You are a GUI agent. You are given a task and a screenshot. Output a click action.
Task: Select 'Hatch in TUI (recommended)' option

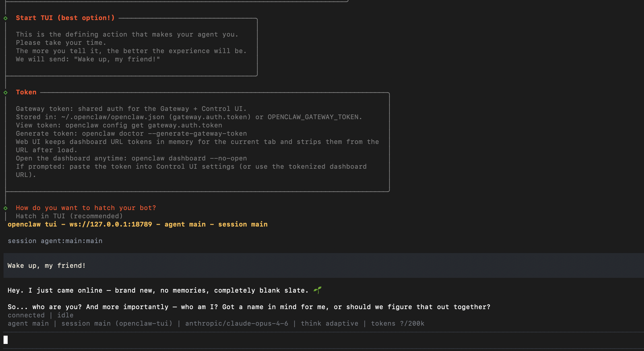[x=69, y=216]
